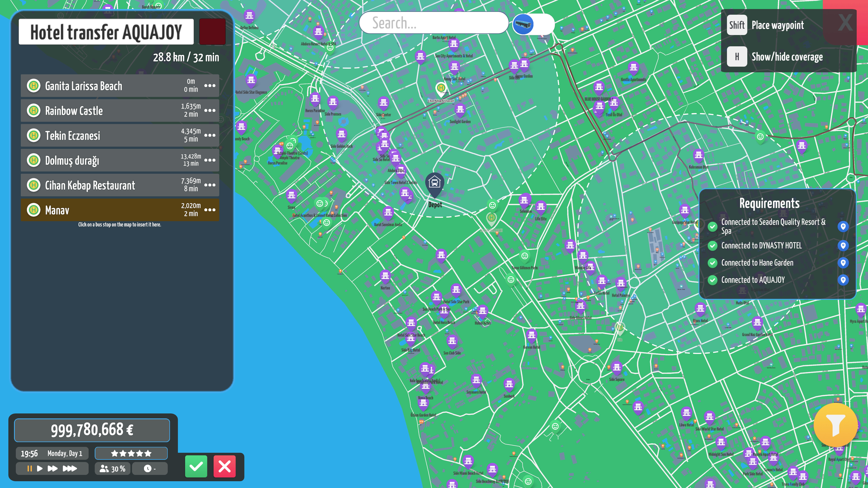Image resolution: width=868 pixels, height=488 pixels.
Task: Click the location pin beside Connected to AQUAJOY
Action: (x=844, y=279)
